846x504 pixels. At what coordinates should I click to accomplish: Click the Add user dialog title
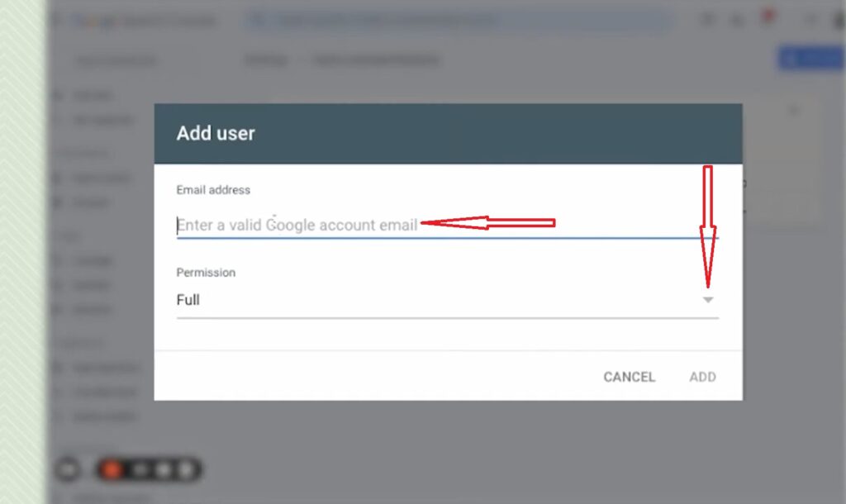[x=216, y=133]
